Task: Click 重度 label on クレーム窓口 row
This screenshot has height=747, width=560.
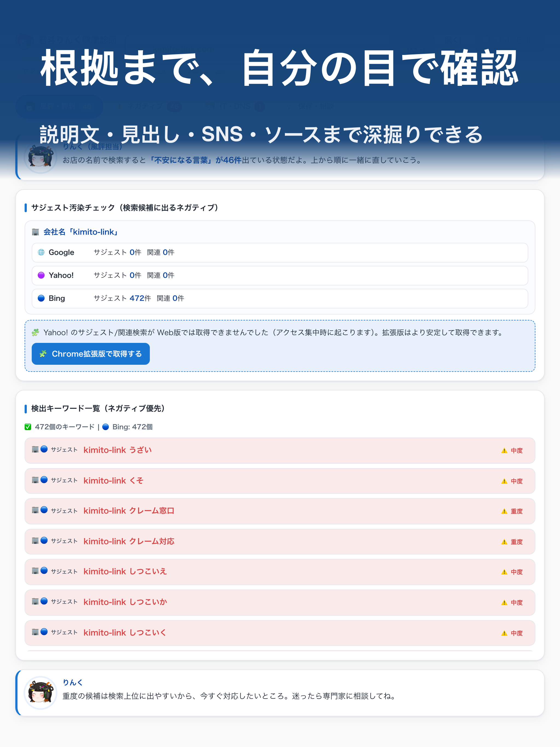Action: [517, 511]
